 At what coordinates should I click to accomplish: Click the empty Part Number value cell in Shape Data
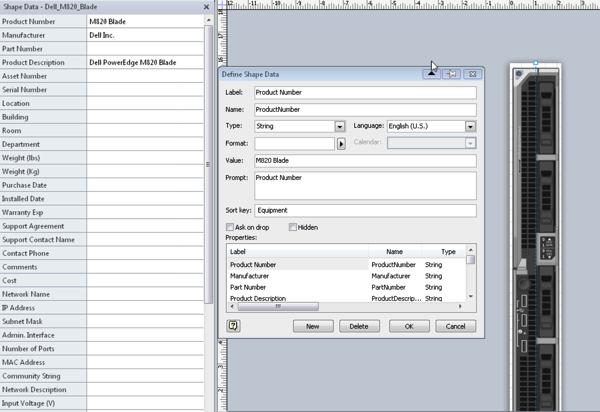tap(145, 49)
